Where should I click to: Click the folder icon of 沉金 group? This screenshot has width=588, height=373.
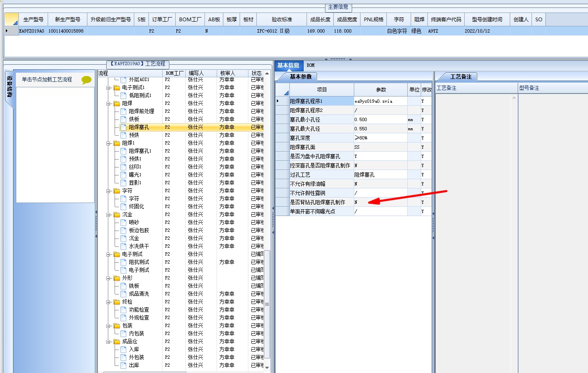point(117,215)
